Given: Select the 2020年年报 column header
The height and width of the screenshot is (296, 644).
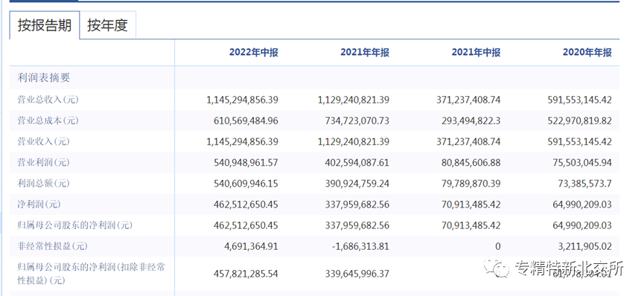Looking at the screenshot, I should coord(587,52).
